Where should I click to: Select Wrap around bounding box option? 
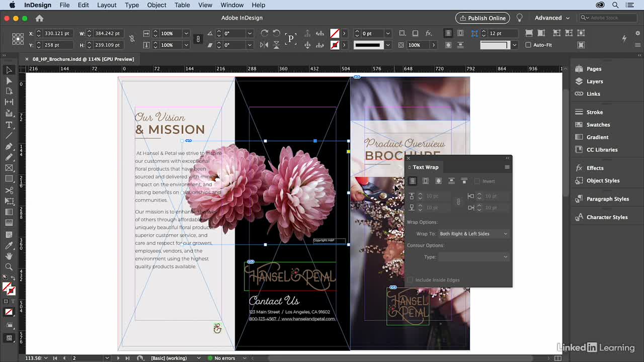tap(426, 181)
